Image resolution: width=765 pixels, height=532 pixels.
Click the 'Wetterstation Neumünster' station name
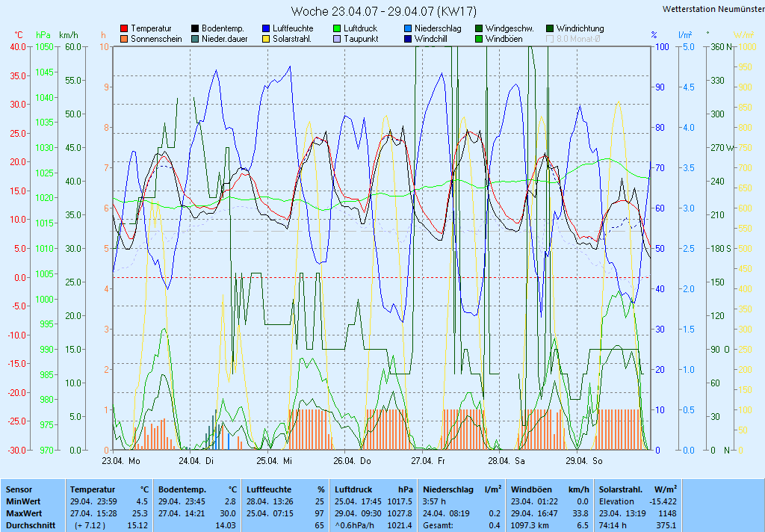[713, 9]
